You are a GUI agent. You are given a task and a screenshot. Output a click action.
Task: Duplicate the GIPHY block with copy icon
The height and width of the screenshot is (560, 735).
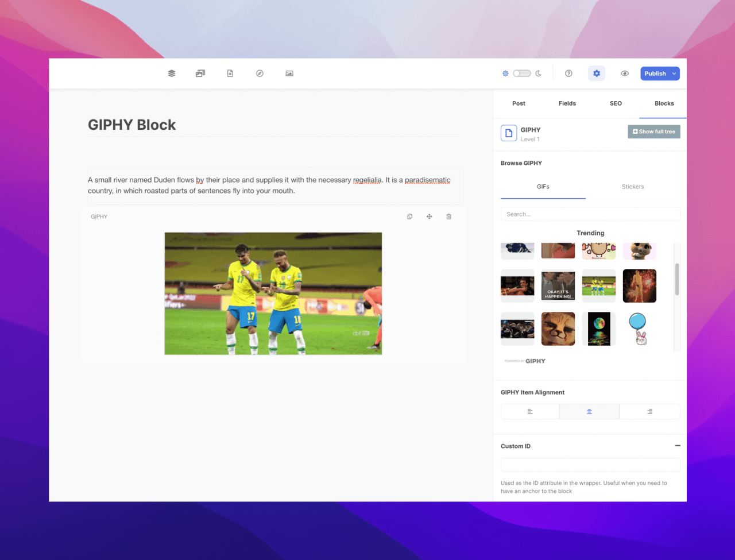(x=409, y=217)
